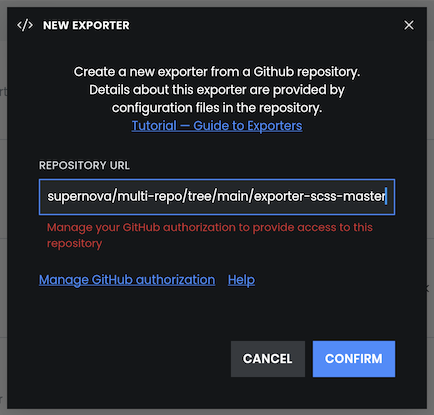Click the "configuration files in the repository" text
The height and width of the screenshot is (415, 434).
pyautogui.click(x=217, y=108)
